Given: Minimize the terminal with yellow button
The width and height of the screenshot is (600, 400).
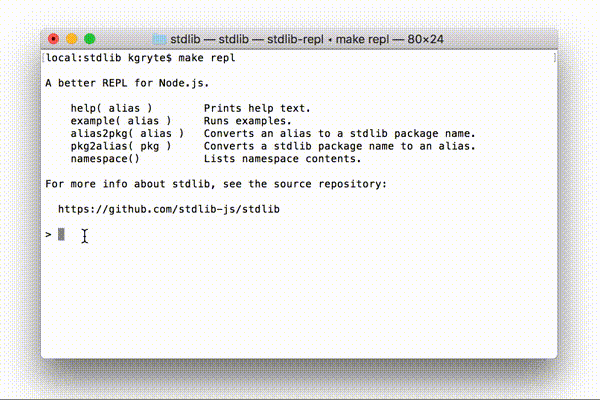Looking at the screenshot, I should point(72,39).
